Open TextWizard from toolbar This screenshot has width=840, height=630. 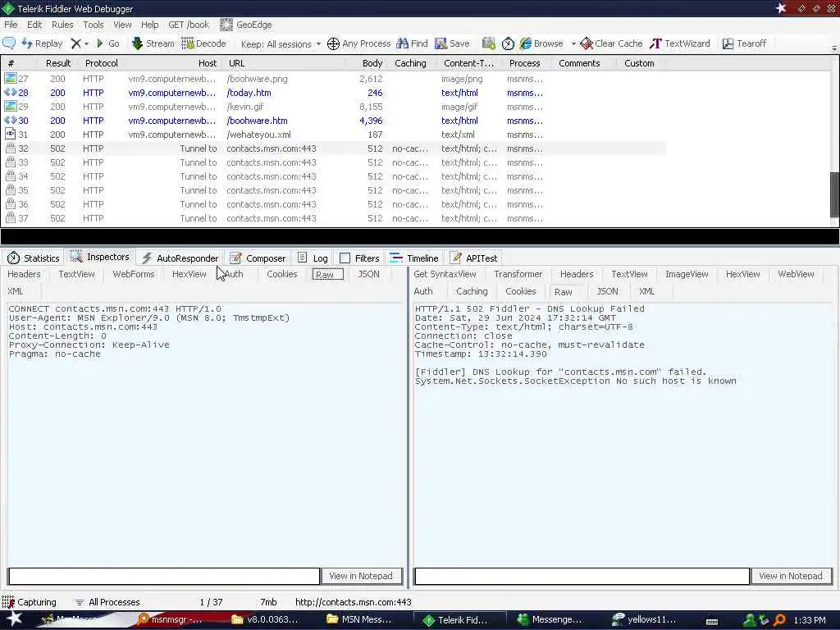pyautogui.click(x=680, y=43)
